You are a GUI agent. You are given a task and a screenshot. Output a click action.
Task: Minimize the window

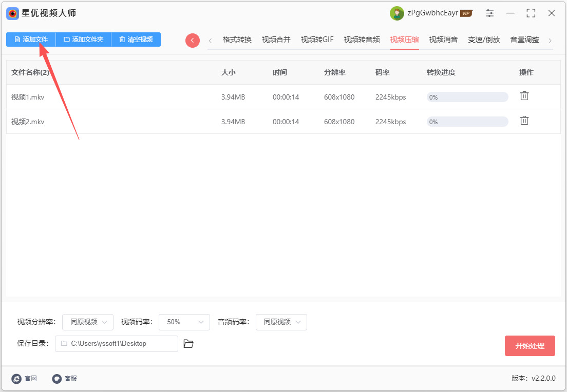click(x=510, y=13)
